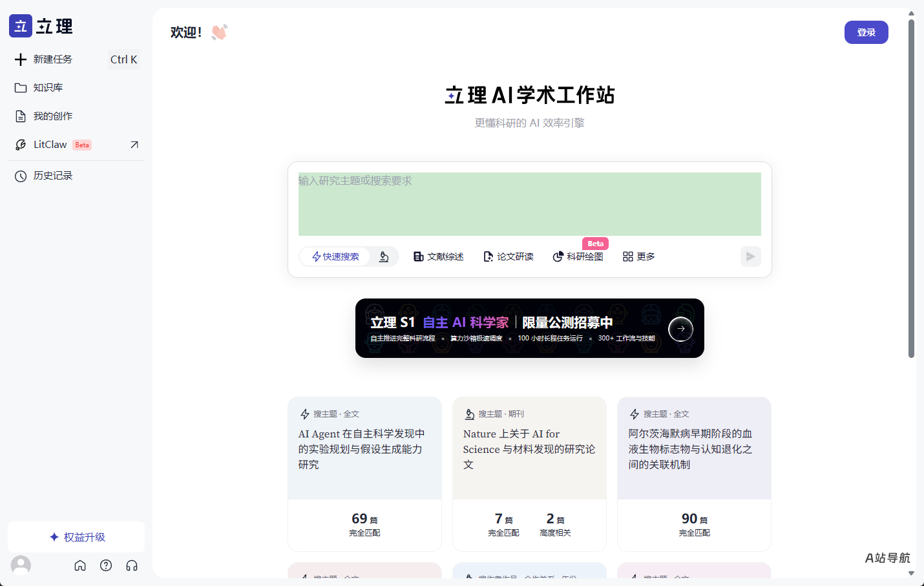Expand the 更多 tools menu

pyautogui.click(x=639, y=256)
